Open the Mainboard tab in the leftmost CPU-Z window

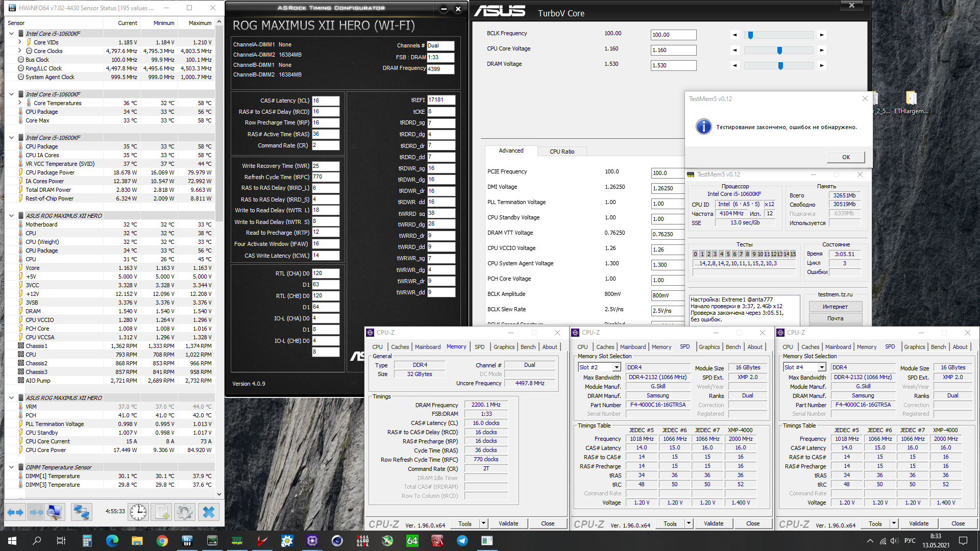(x=427, y=347)
